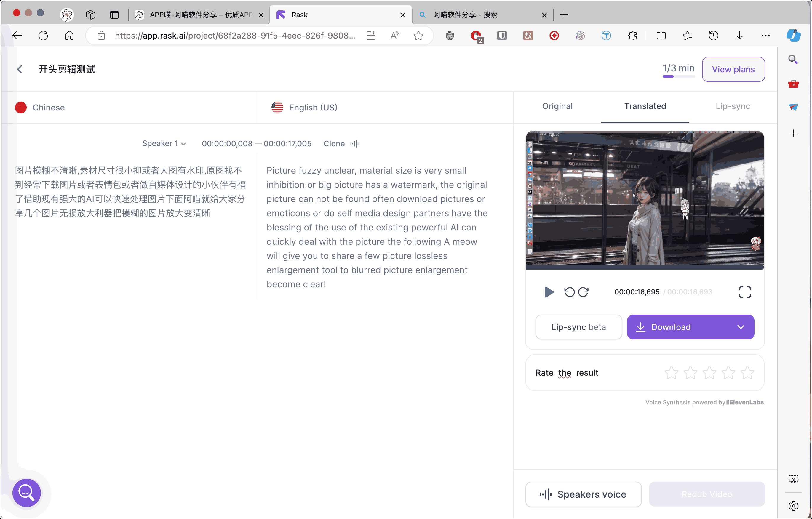
Task: Open tab actions workspace icon
Action: (91, 15)
